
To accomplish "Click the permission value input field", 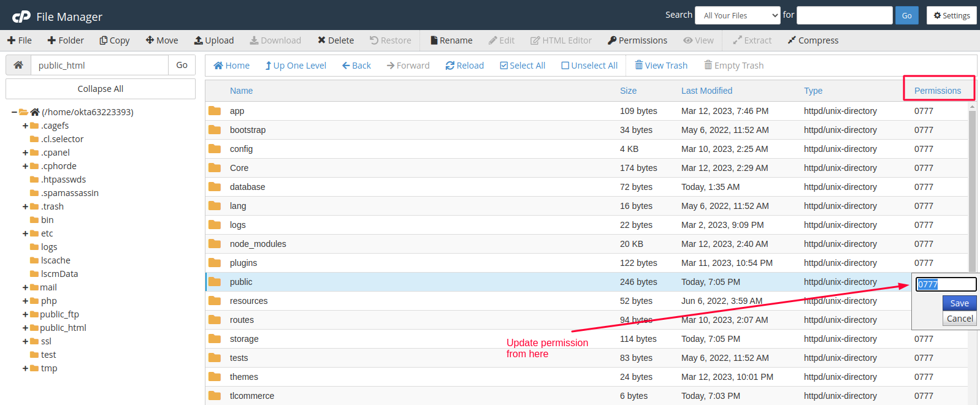I will pos(946,284).
